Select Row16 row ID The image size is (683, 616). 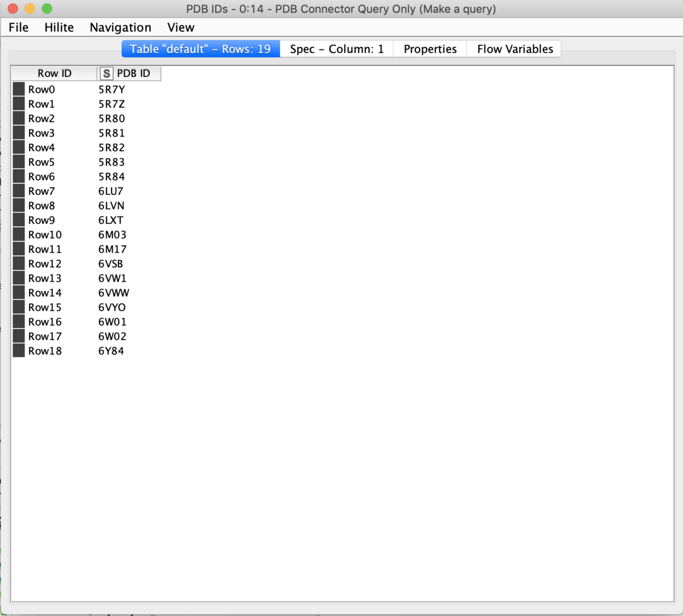point(45,322)
